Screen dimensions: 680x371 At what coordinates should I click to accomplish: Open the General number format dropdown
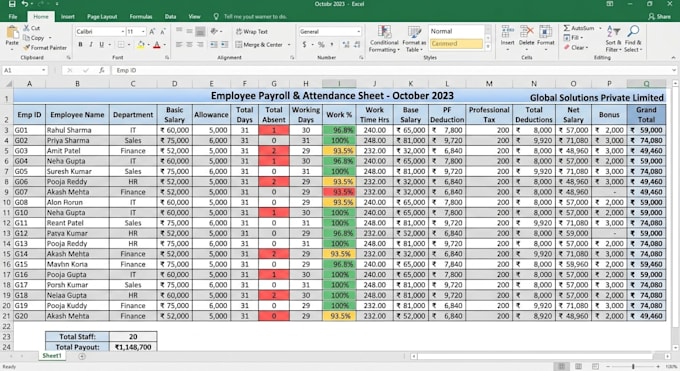358,32
